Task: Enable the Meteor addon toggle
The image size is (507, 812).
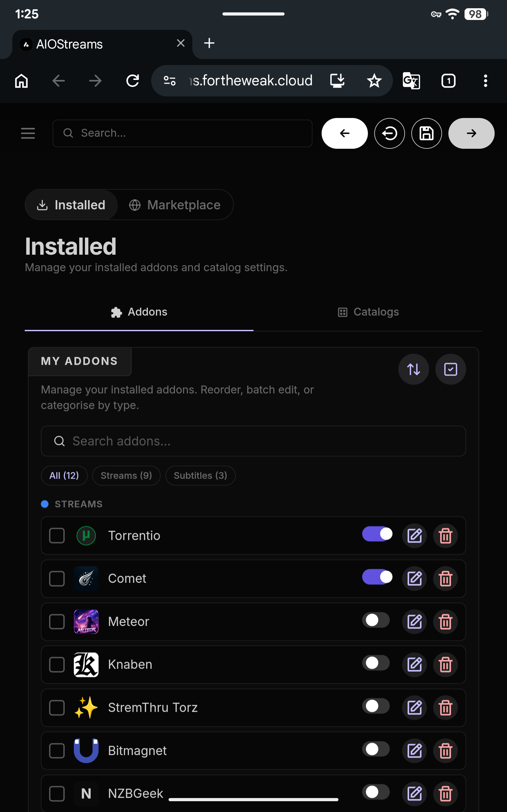Action: (376, 620)
